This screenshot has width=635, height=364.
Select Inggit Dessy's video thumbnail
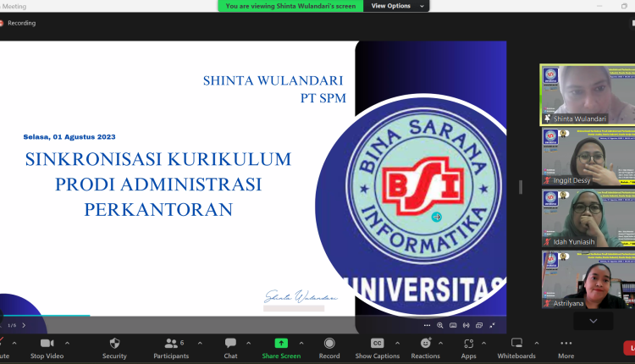coord(588,157)
